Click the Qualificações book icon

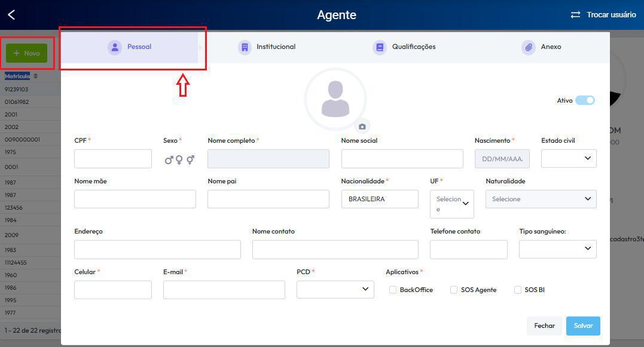(380, 48)
